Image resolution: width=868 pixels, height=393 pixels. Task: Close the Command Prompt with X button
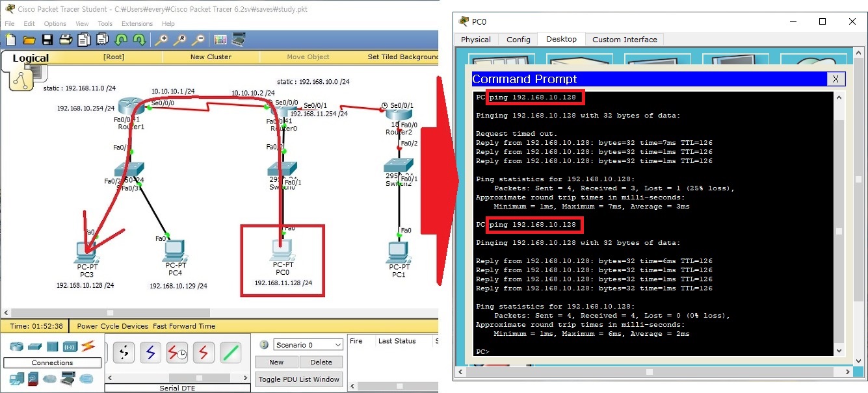click(836, 79)
